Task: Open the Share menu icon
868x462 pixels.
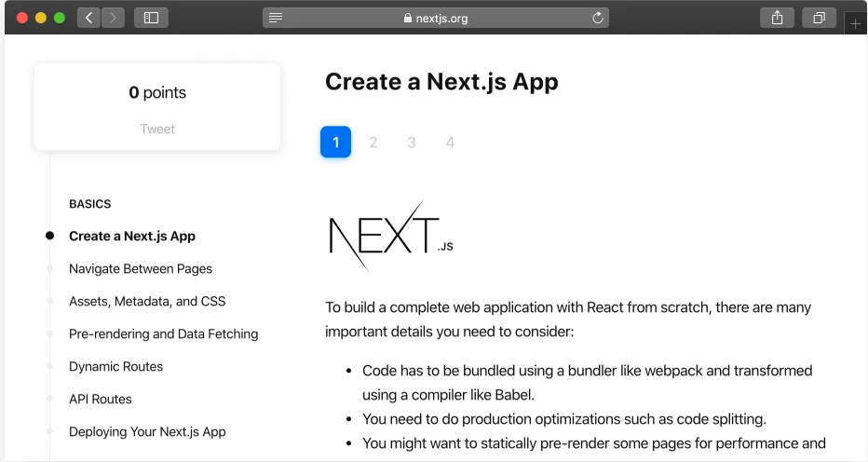Action: pyautogui.click(x=778, y=18)
